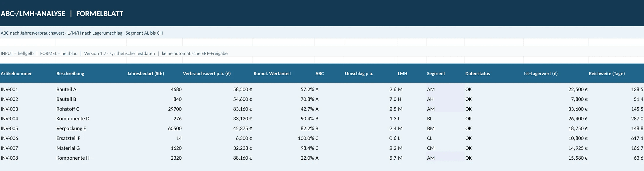Select cell INV-002
This screenshot has height=171, width=644.
point(28,99)
